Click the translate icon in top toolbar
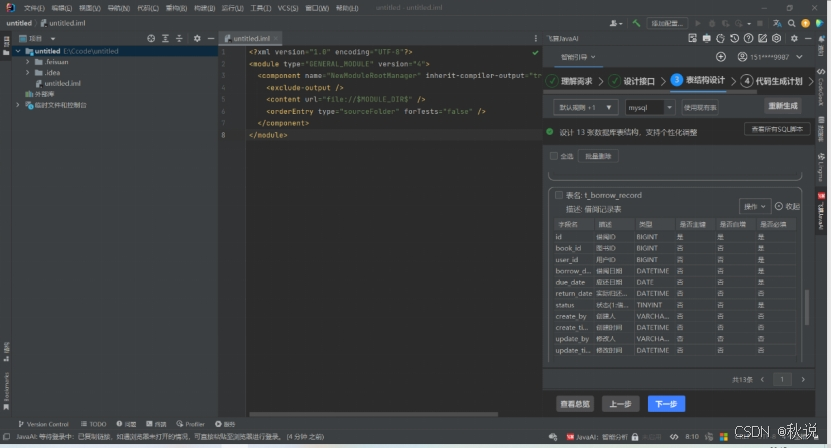This screenshot has height=448, width=831. point(777,23)
